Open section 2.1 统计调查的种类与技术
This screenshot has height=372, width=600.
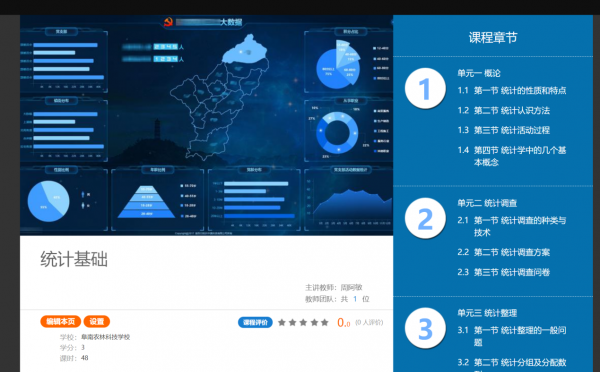[x=512, y=226]
